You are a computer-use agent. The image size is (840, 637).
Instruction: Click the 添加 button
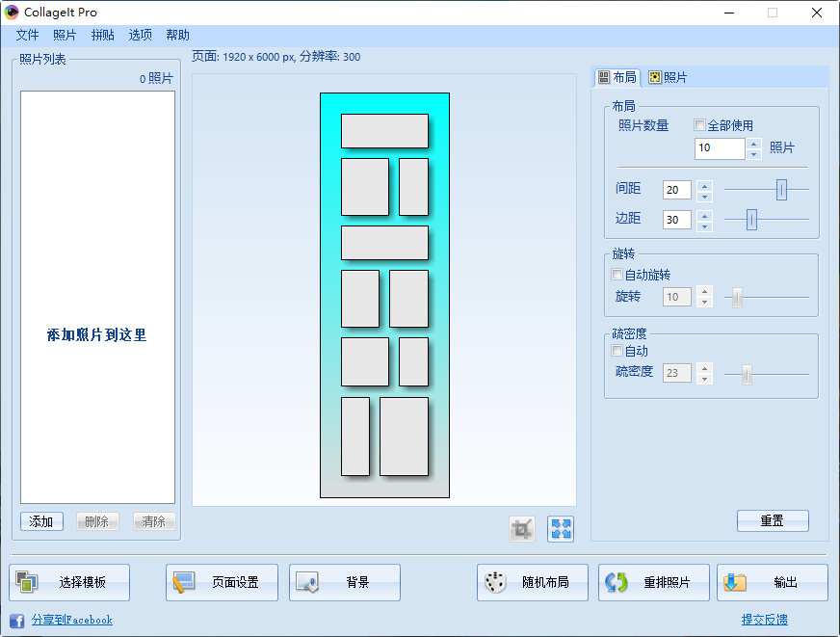point(41,521)
